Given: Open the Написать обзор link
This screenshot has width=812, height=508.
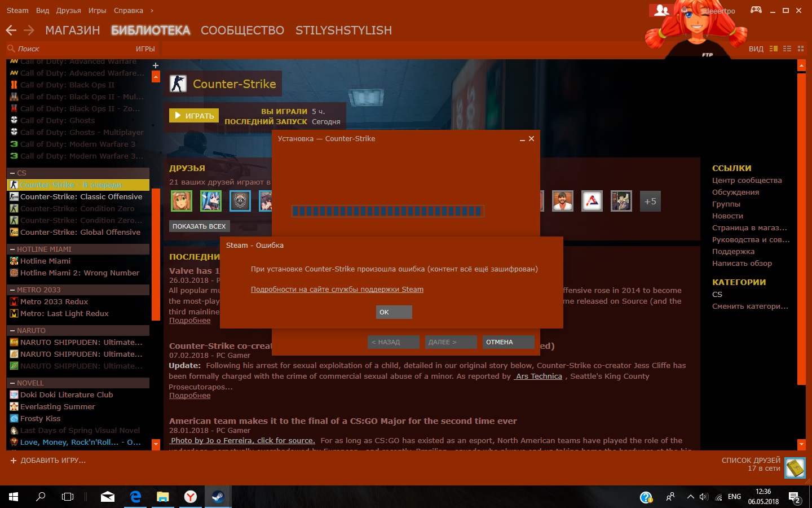Looking at the screenshot, I should (x=742, y=264).
